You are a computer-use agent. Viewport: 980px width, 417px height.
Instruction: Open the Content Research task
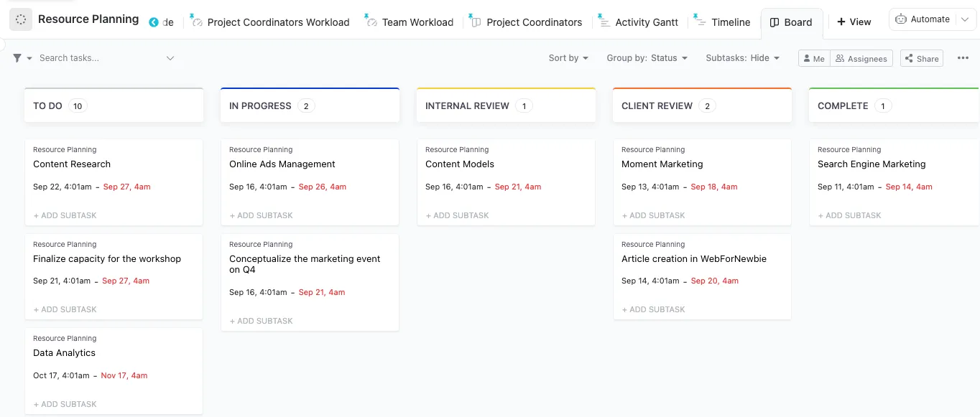pyautogui.click(x=72, y=164)
